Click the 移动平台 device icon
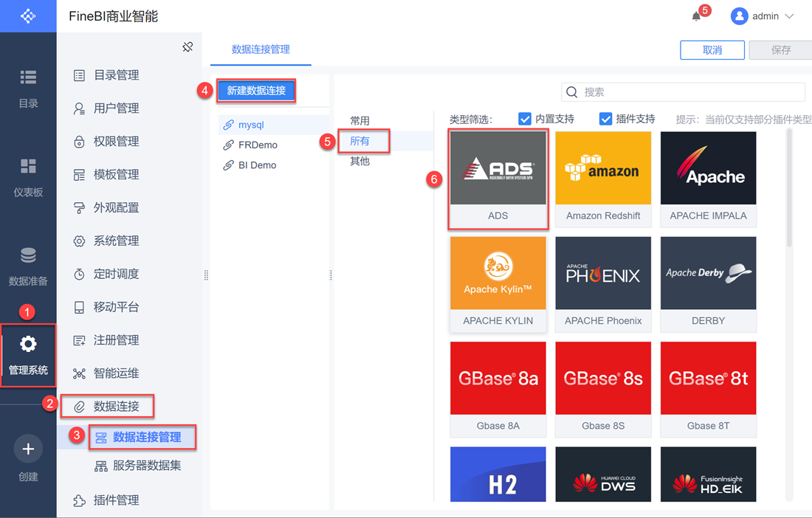 (79, 308)
